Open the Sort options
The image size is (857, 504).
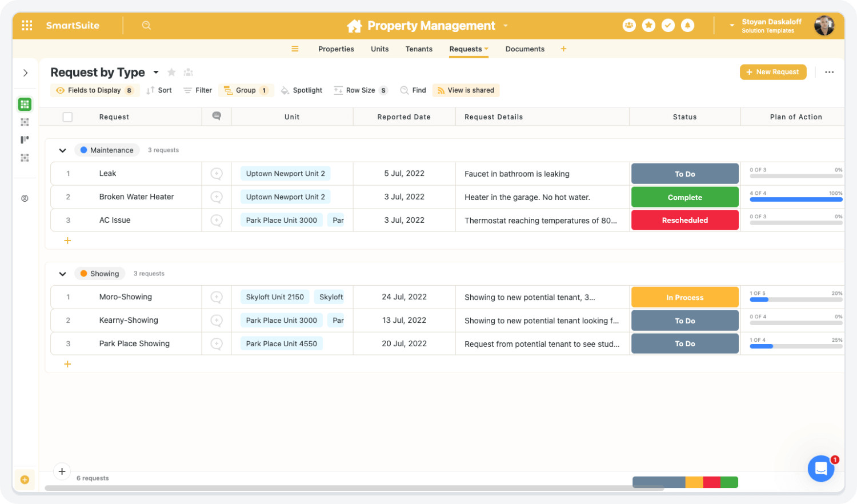159,90
